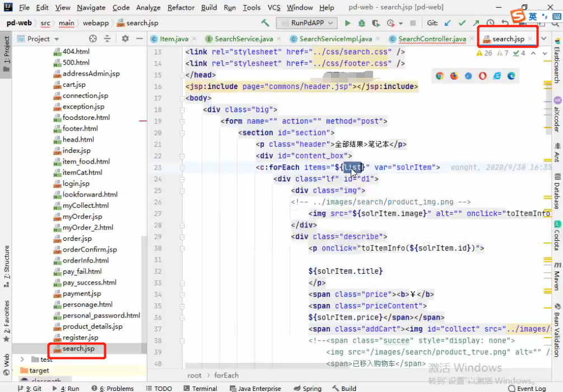Show Git history clock icon
Image resolution: width=563 pixels, height=392 pixels.
pos(490,23)
